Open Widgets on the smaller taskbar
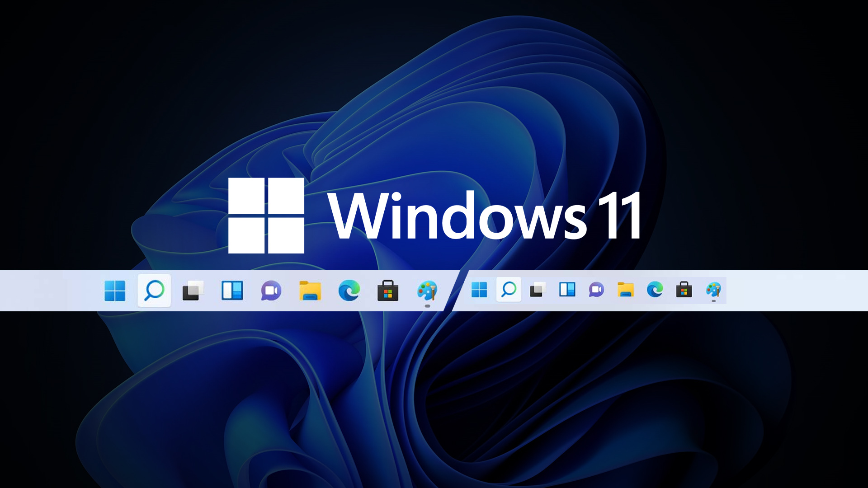The height and width of the screenshot is (488, 868). 567,289
